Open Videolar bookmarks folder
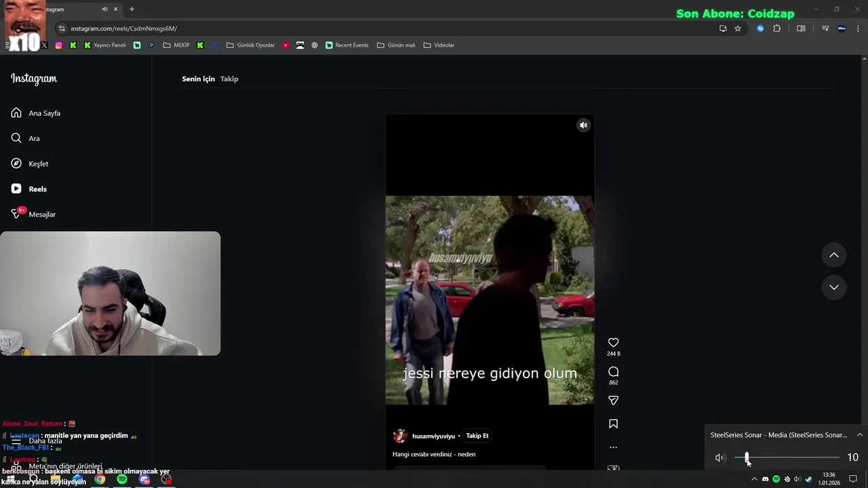 [x=439, y=45]
